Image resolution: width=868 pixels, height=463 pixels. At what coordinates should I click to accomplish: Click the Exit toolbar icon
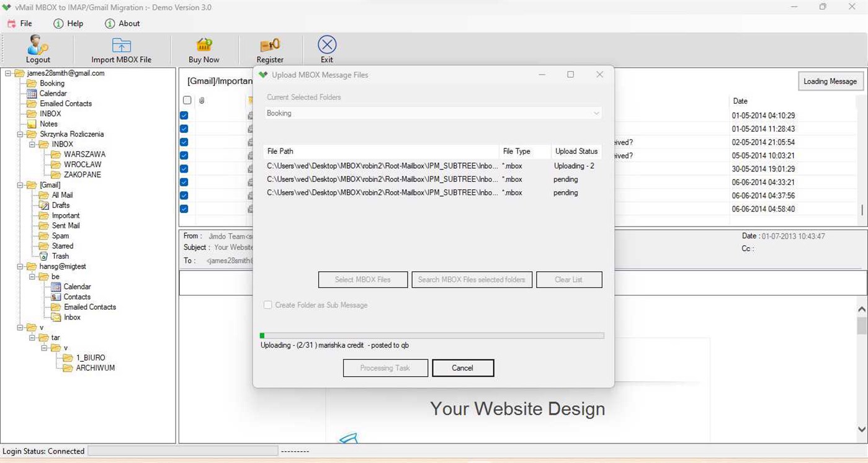coord(326,45)
